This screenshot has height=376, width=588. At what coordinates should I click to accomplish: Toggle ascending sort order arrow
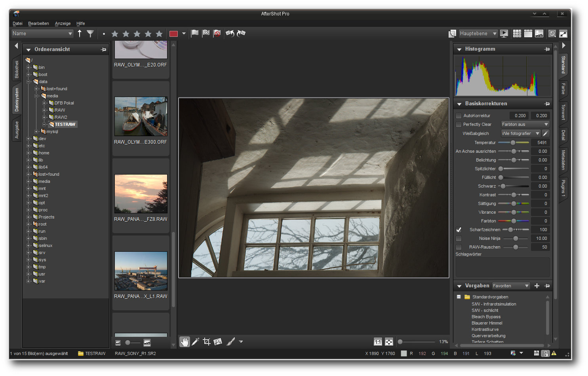80,34
